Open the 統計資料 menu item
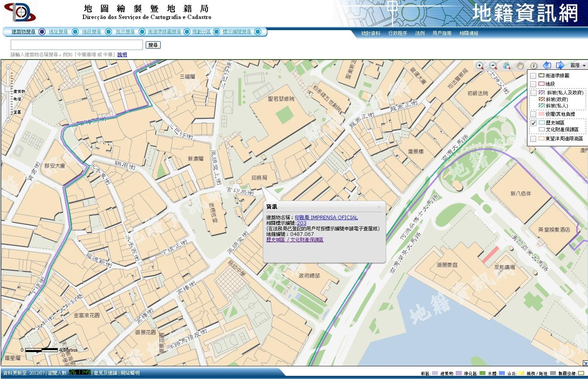The height and width of the screenshot is (379, 588). [x=371, y=33]
